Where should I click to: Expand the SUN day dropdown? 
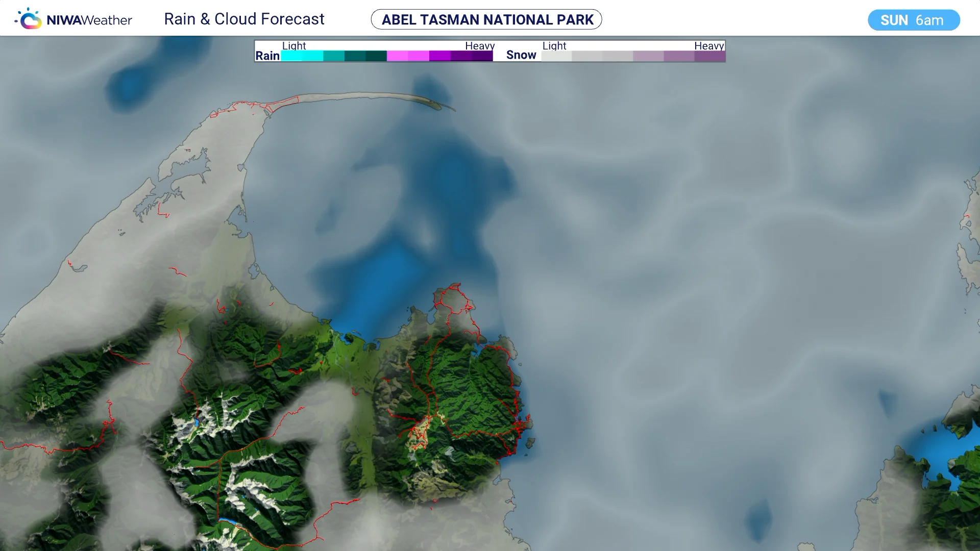coord(894,20)
